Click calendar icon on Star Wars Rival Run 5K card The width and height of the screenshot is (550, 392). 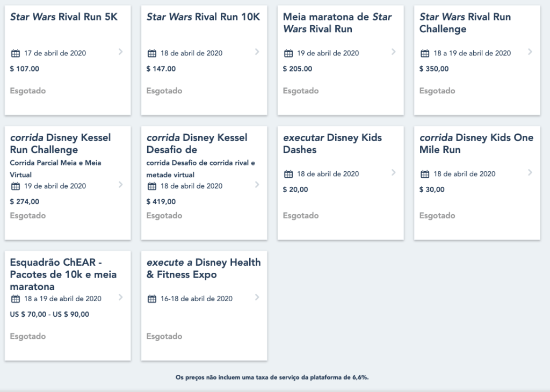16,53
